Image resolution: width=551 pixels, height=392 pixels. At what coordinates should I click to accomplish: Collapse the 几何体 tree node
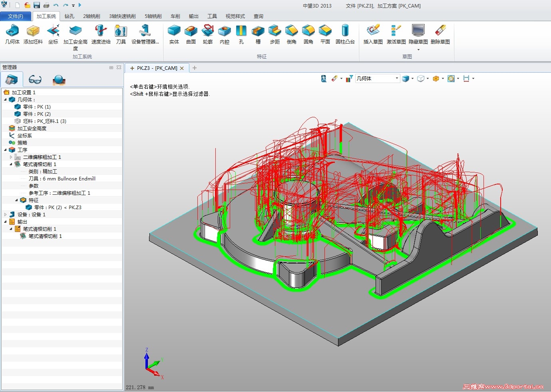tap(5, 99)
